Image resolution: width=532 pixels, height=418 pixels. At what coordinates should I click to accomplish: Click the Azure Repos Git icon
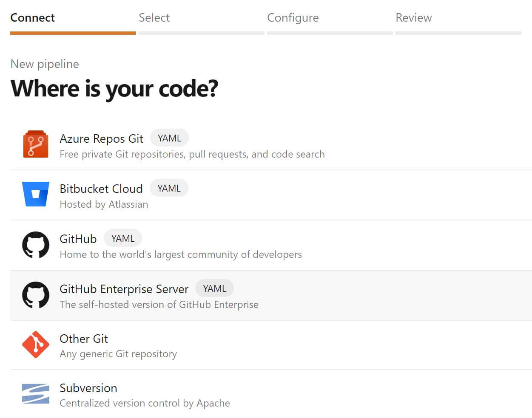(36, 144)
